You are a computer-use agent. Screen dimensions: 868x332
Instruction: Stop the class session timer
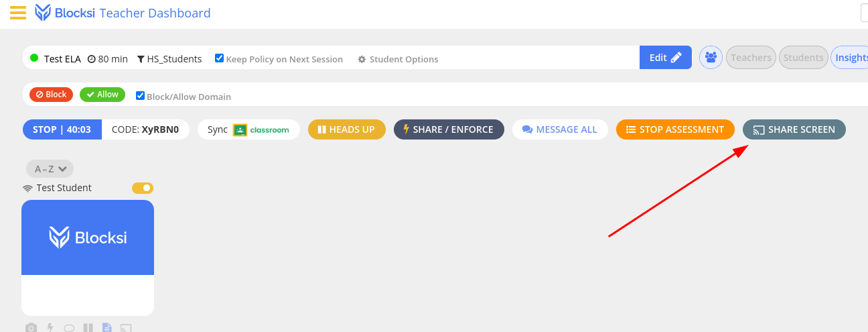(x=62, y=129)
